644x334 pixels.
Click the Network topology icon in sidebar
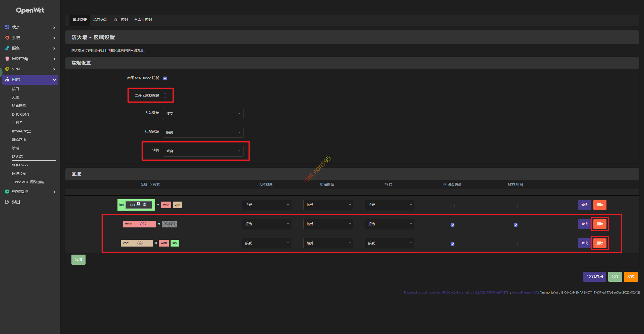tap(7, 79)
